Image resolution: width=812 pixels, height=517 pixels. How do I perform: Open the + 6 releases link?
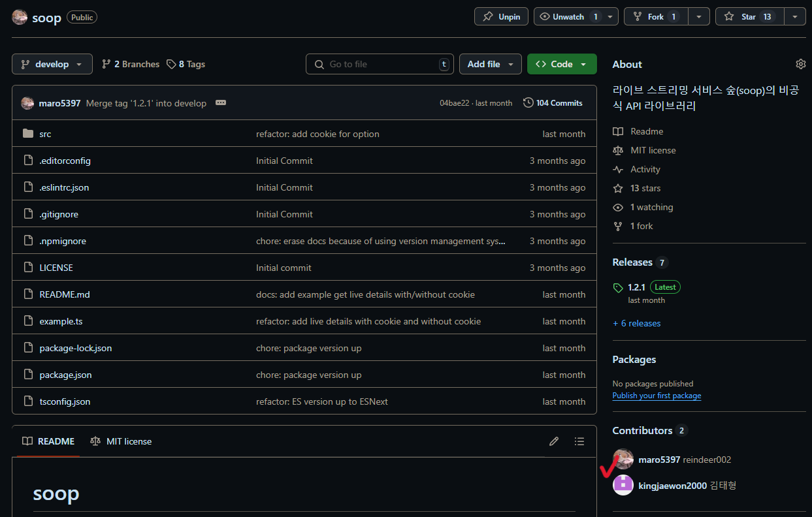pyautogui.click(x=637, y=323)
